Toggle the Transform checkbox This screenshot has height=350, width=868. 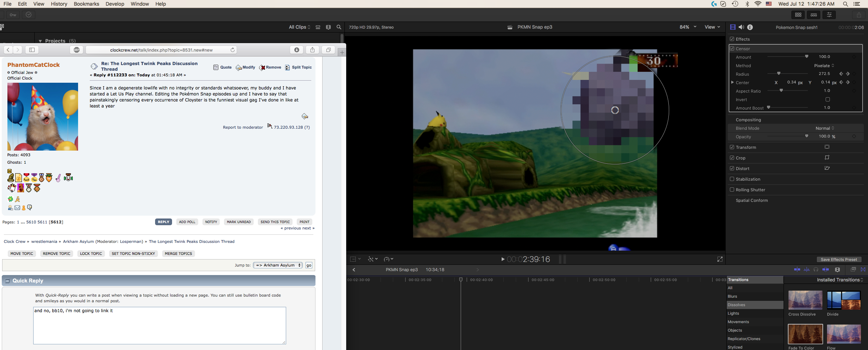(x=732, y=147)
